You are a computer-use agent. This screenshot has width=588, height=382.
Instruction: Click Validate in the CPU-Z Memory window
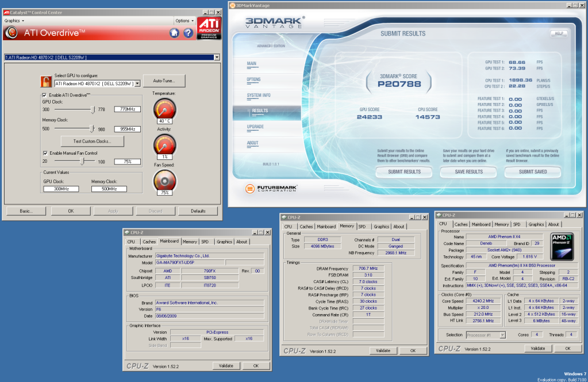pyautogui.click(x=383, y=350)
